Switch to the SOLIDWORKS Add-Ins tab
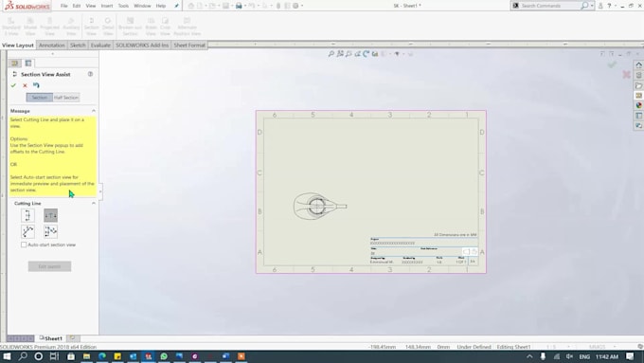Screen dimensions: 644x363 click(142, 45)
